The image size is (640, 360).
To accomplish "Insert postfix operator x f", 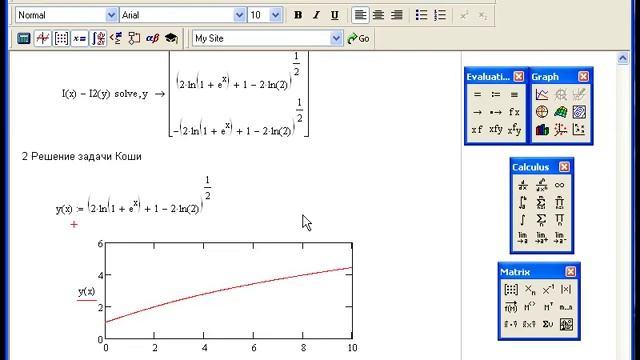I will pyautogui.click(x=477, y=130).
